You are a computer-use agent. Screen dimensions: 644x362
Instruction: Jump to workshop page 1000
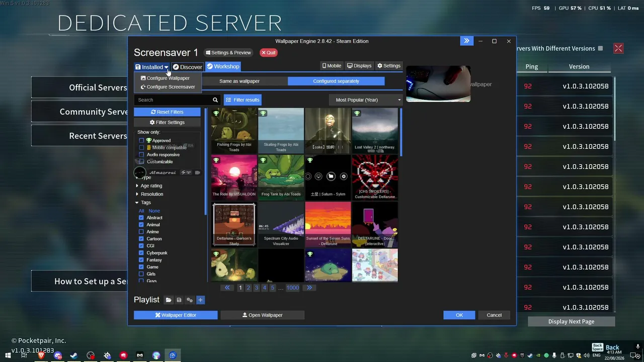292,288
